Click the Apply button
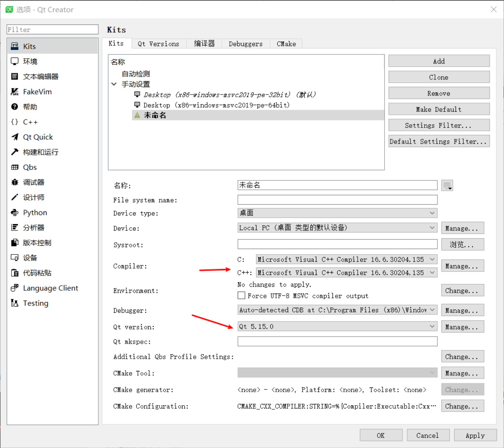The width and height of the screenshot is (504, 448). (x=475, y=435)
